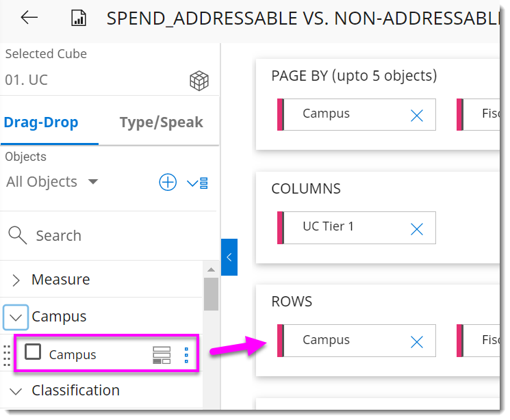
Task: Remove Campus from Rows
Action: tap(416, 342)
